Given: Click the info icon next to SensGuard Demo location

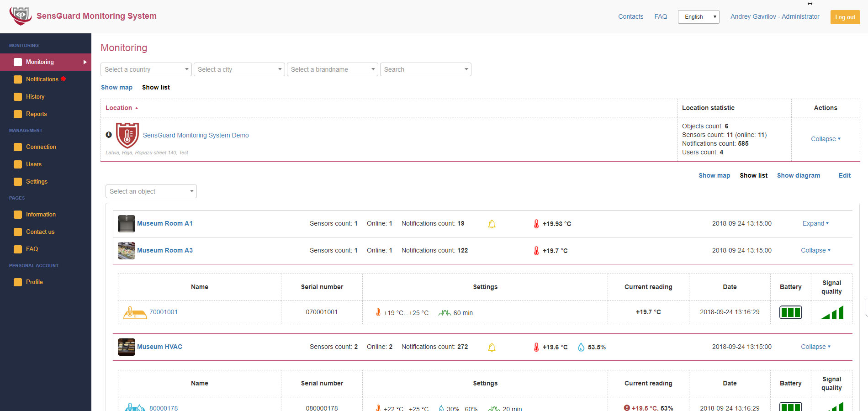Looking at the screenshot, I should 108,134.
